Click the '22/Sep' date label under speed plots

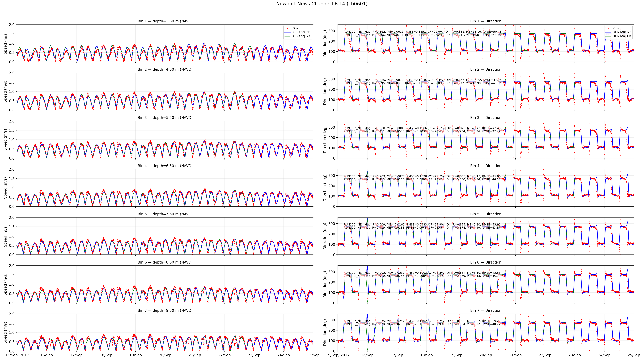tap(224, 355)
